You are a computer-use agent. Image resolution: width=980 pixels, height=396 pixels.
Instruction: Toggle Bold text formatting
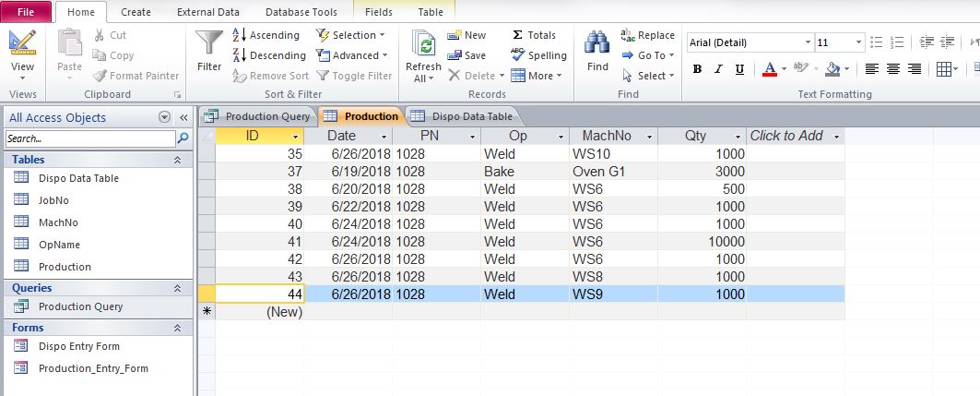tap(697, 69)
